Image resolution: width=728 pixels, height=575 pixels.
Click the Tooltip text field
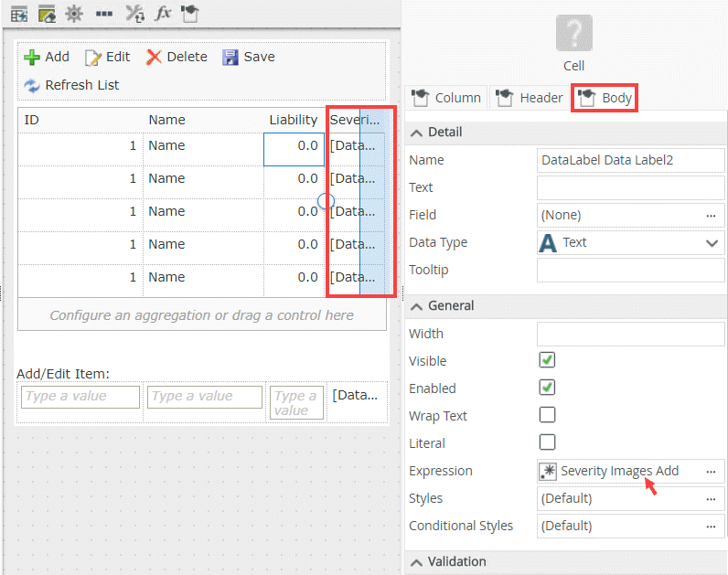click(x=630, y=271)
